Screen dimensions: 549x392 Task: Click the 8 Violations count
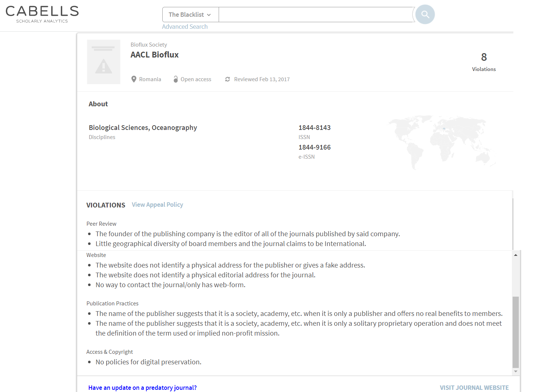[484, 62]
